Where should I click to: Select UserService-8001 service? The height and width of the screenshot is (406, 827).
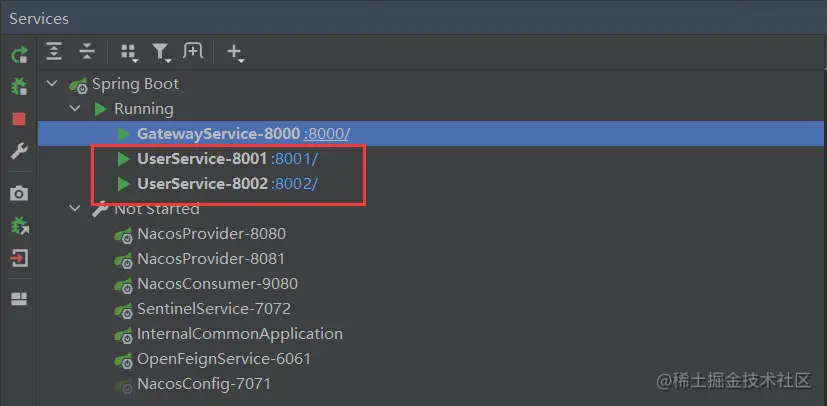202,159
